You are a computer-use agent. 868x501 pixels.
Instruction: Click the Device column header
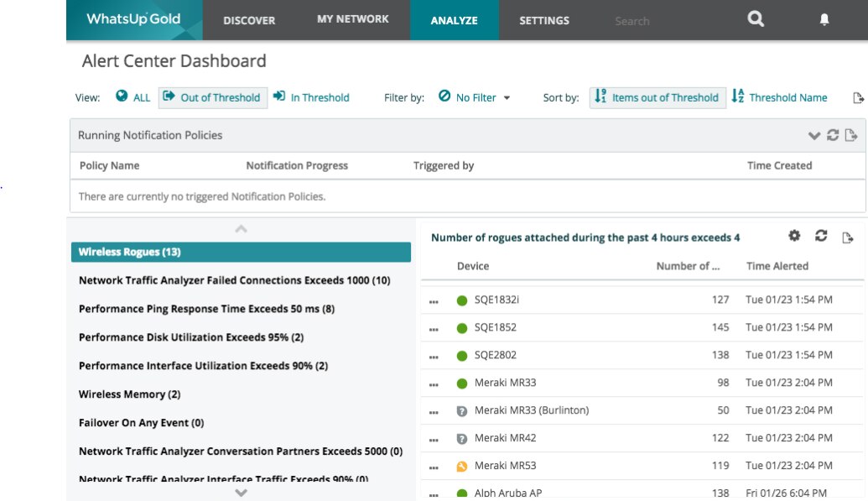473,266
